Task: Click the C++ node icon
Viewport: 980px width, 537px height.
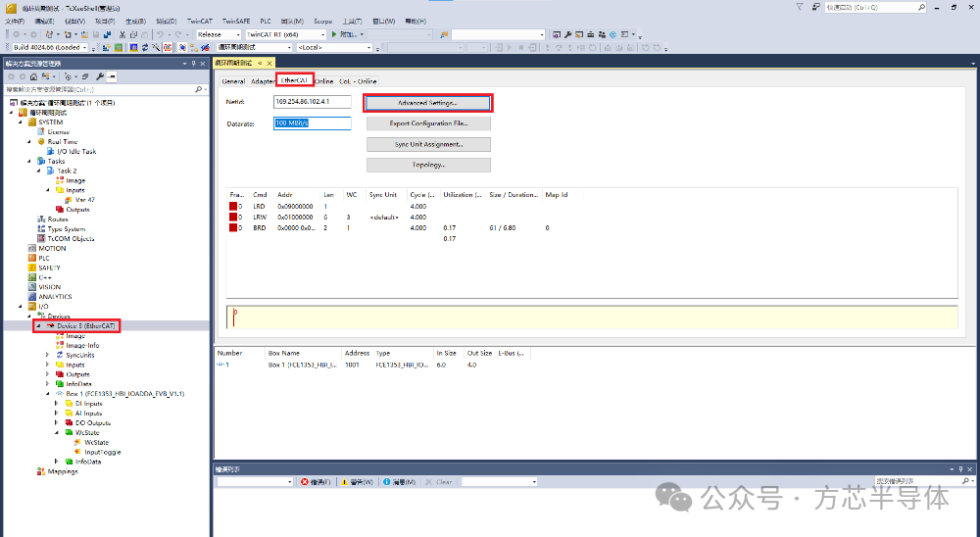Action: pos(32,277)
